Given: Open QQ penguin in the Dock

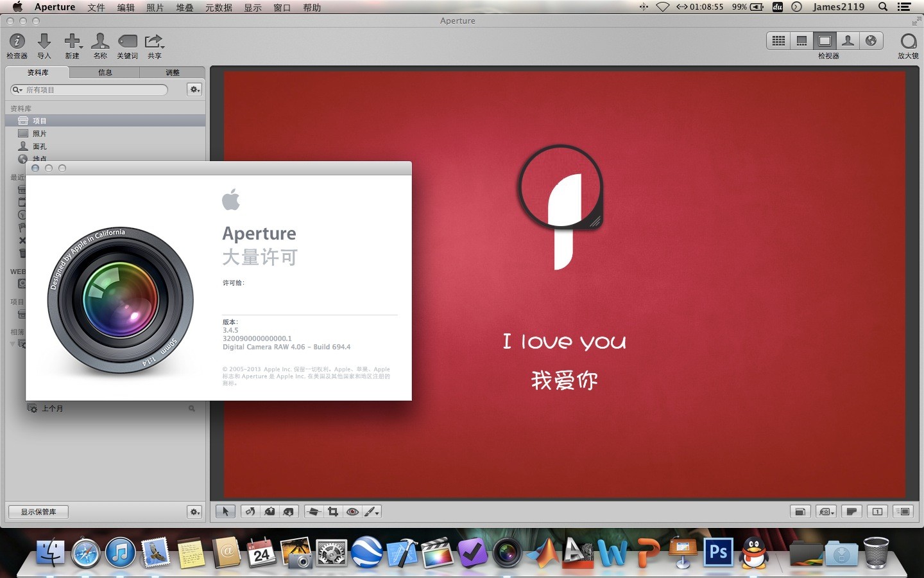Looking at the screenshot, I should 755,552.
